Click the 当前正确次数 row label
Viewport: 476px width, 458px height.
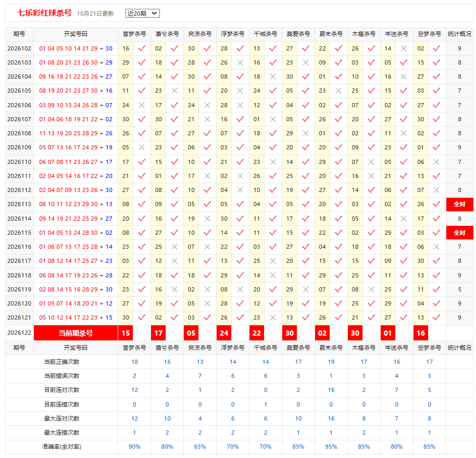click(61, 362)
